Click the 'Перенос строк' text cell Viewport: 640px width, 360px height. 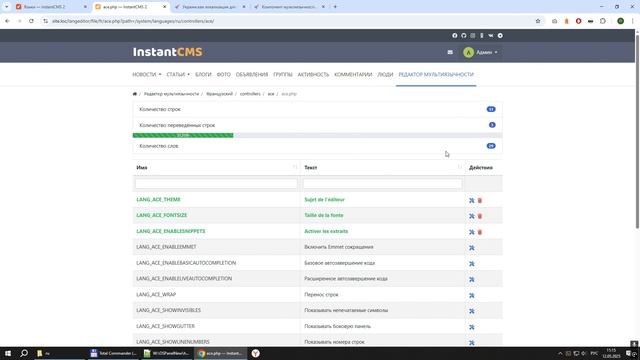tap(321, 295)
